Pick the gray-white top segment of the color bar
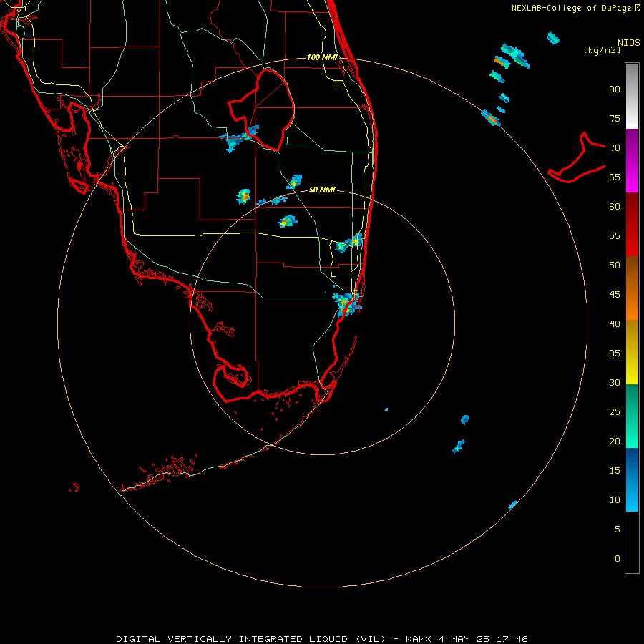The image size is (644, 644). click(x=632, y=96)
